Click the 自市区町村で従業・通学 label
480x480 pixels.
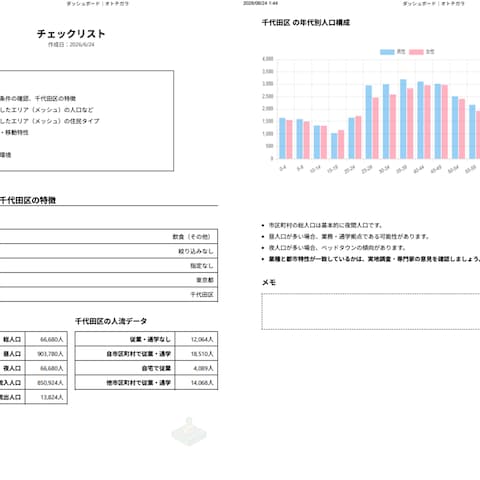(x=139, y=354)
